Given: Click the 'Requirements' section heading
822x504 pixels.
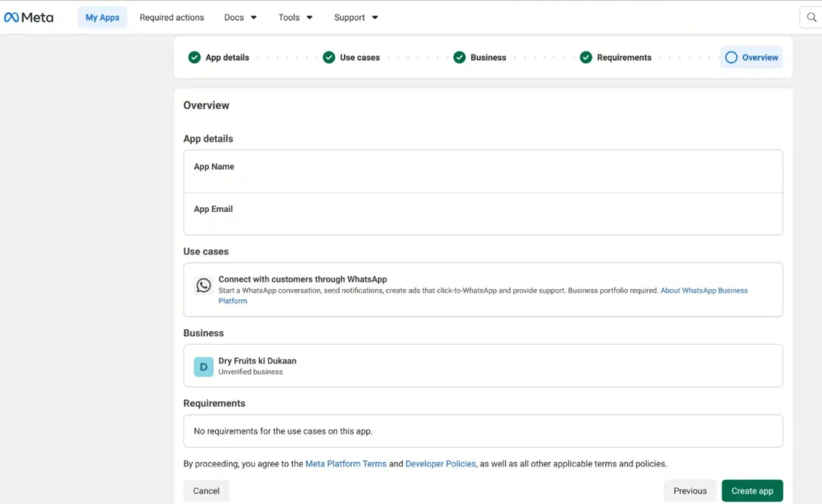Looking at the screenshot, I should pyautogui.click(x=214, y=404).
